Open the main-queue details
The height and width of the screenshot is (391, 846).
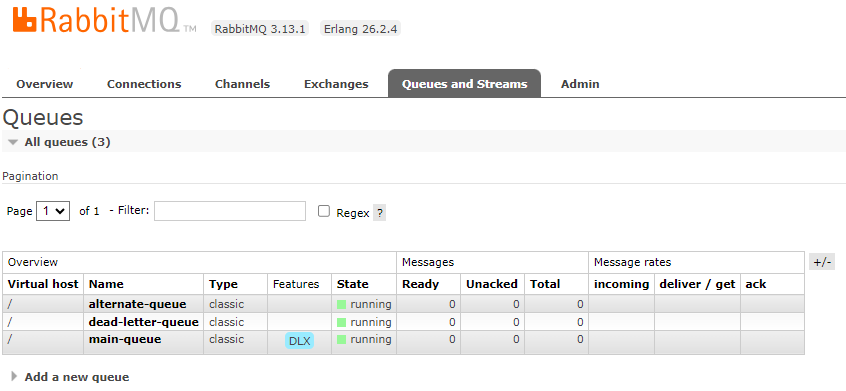(x=125, y=339)
